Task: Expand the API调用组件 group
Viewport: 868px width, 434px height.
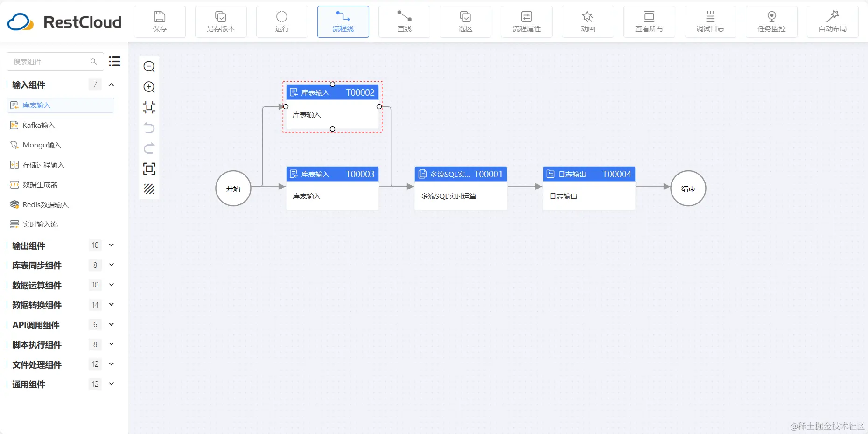Action: pyautogui.click(x=112, y=325)
